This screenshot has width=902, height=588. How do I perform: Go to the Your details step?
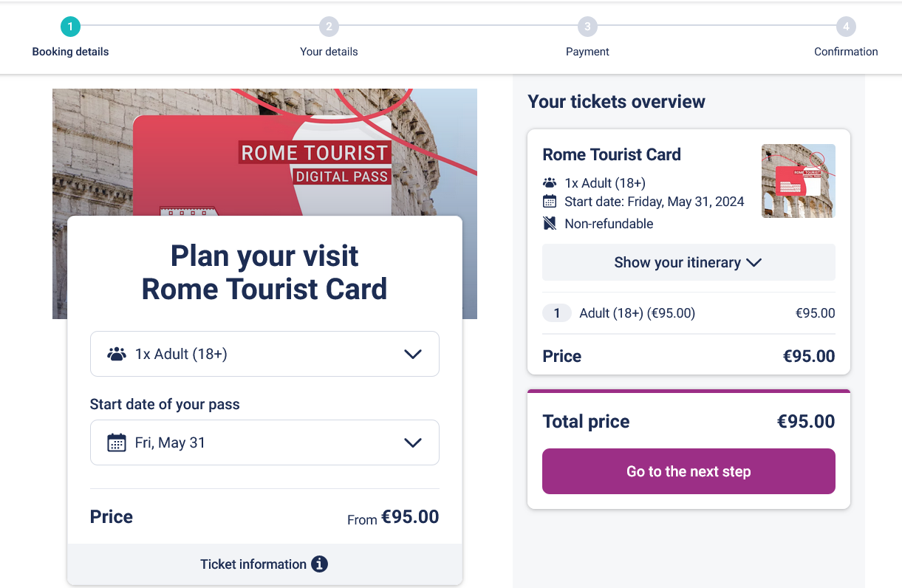coord(329,52)
